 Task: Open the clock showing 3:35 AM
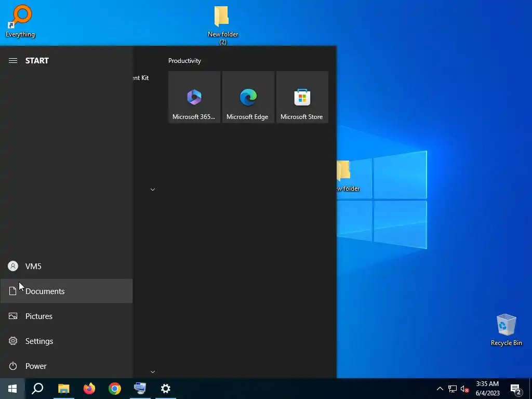pyautogui.click(x=487, y=389)
